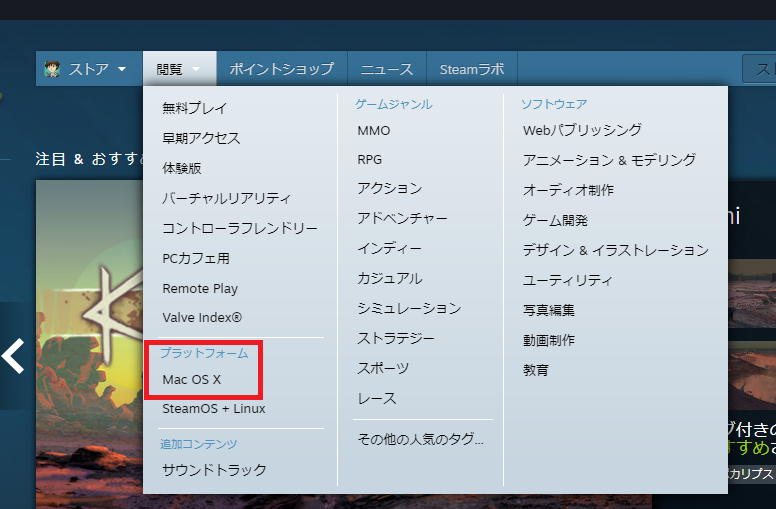Select 無料プレイ from the browse menu
Image resolution: width=776 pixels, height=509 pixels.
pos(194,108)
